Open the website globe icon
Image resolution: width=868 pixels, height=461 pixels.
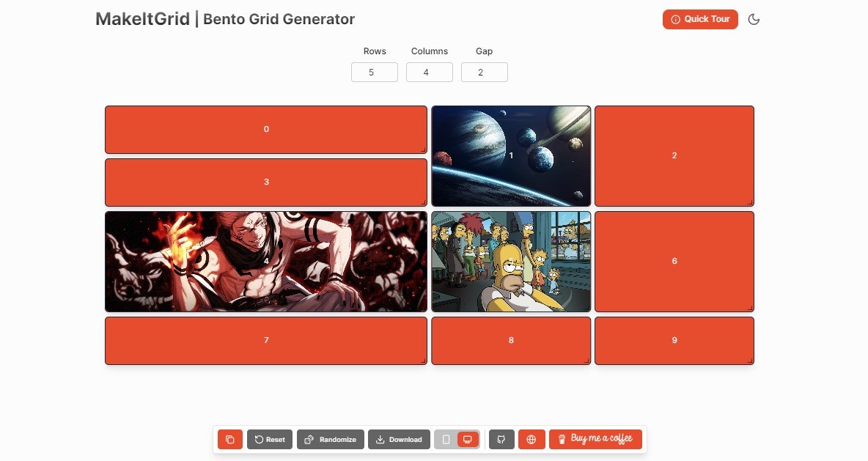point(532,440)
